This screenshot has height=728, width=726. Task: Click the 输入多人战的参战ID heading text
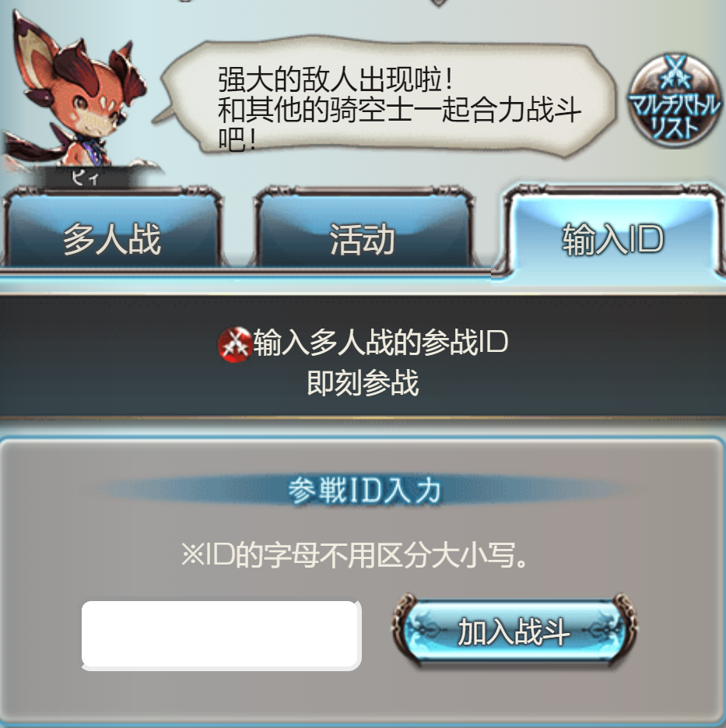[x=381, y=343]
